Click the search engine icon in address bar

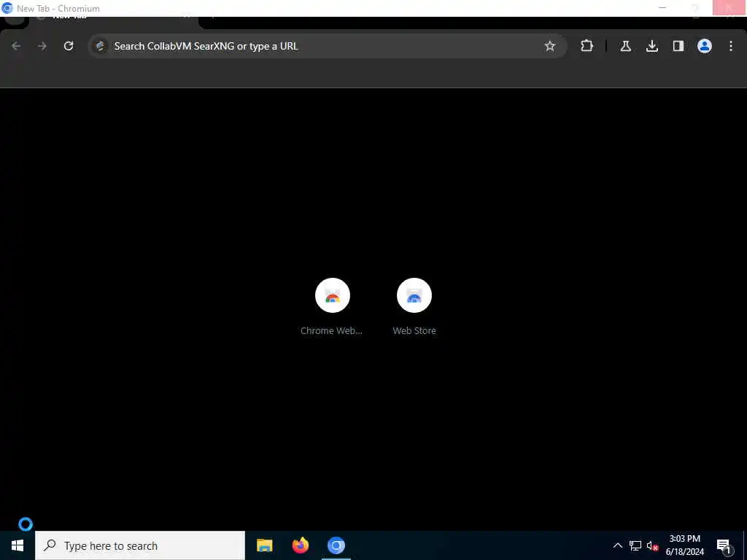pos(101,46)
